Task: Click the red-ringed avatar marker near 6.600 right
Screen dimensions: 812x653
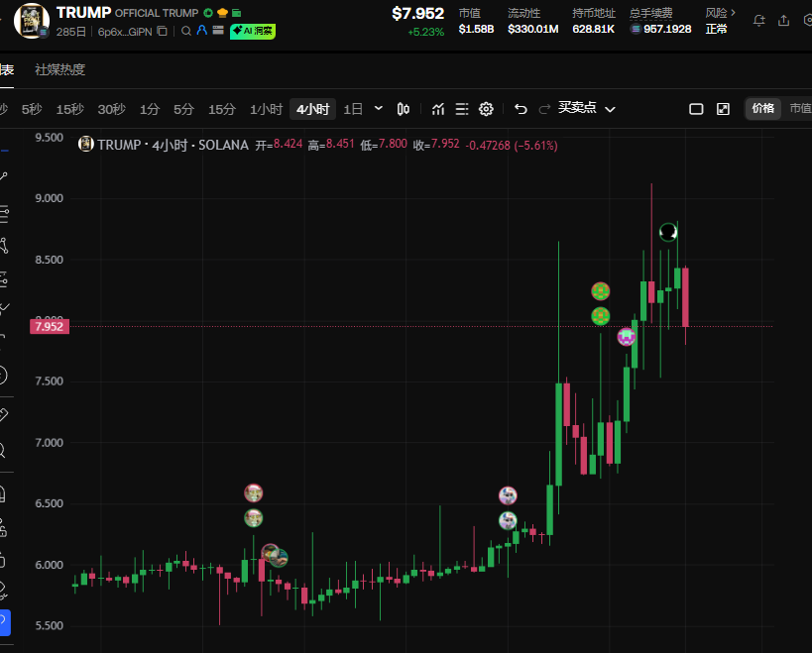Action: click(508, 495)
